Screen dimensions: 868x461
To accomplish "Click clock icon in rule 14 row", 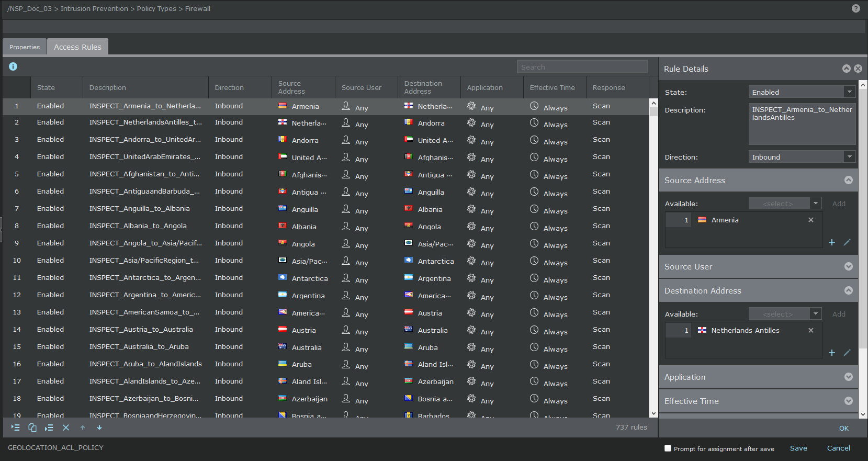I will pyautogui.click(x=534, y=330).
